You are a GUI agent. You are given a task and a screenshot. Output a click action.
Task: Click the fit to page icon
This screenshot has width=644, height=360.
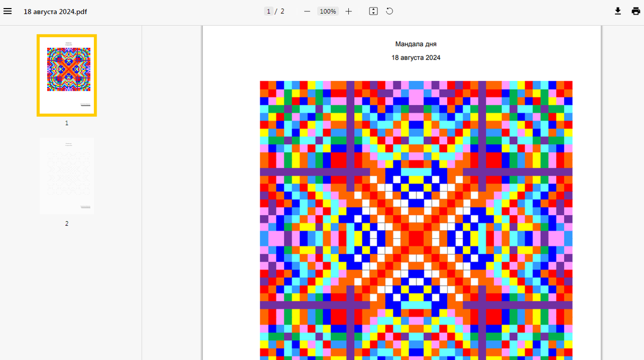(x=374, y=11)
